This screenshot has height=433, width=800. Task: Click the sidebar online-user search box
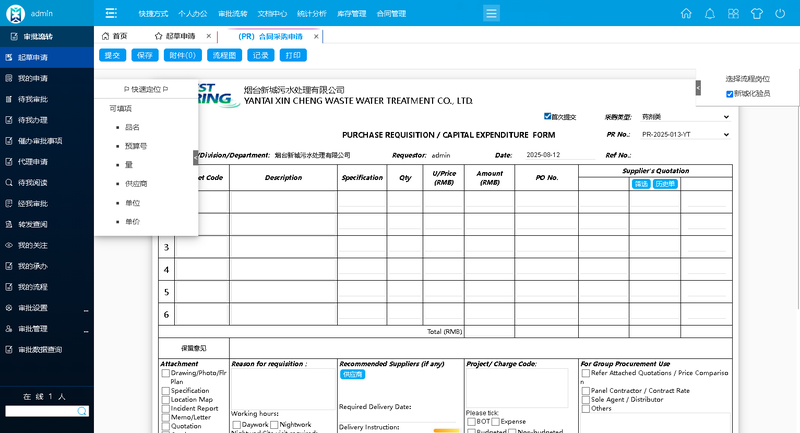pos(47,411)
